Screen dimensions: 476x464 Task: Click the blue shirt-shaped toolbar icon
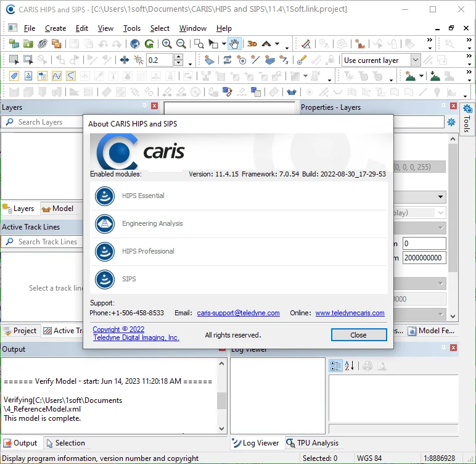[292, 91]
